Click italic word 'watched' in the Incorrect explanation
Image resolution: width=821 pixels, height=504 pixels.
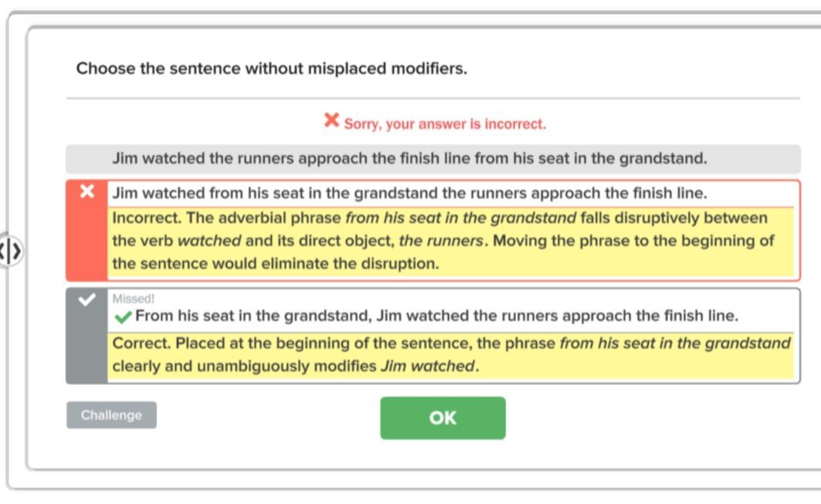pyautogui.click(x=209, y=241)
